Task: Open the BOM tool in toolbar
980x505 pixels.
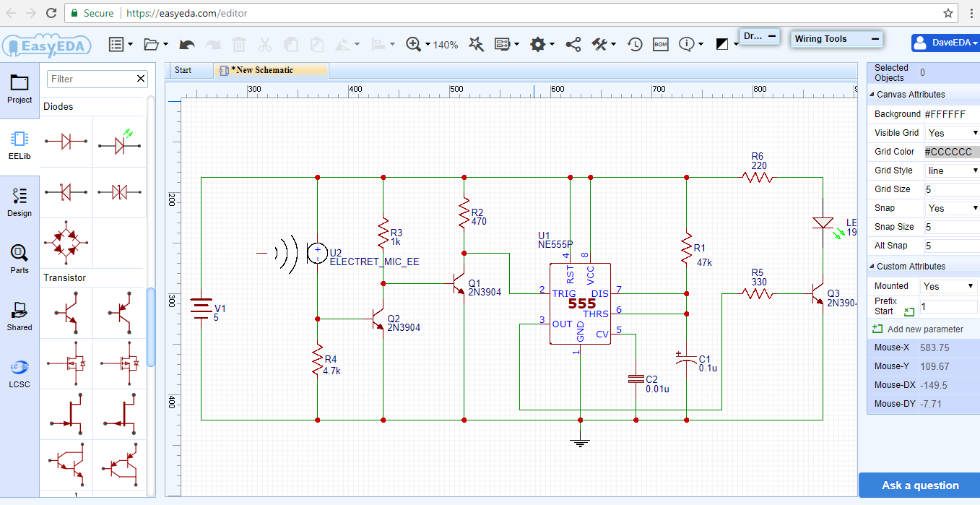Action: click(660, 44)
